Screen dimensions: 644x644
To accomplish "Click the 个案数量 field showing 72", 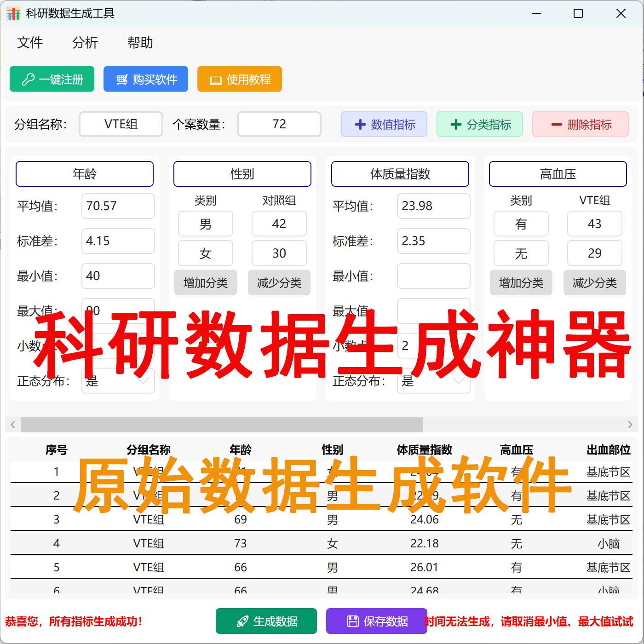I will (x=279, y=124).
